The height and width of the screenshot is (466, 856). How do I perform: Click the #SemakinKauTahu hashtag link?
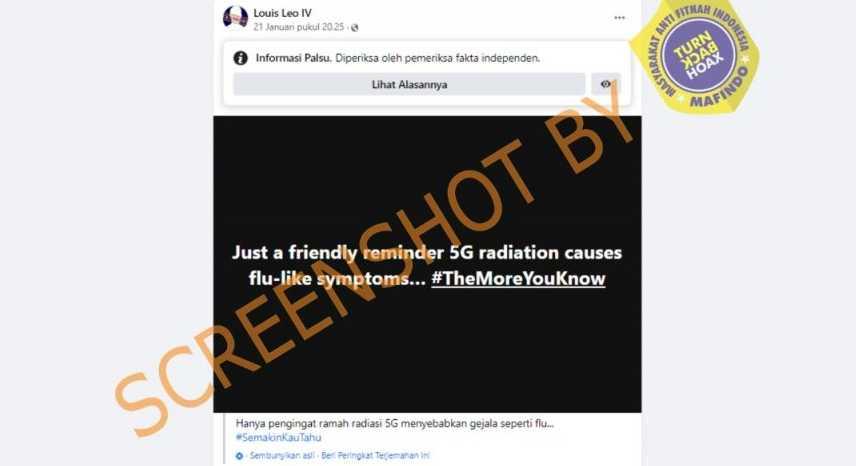coord(278,437)
